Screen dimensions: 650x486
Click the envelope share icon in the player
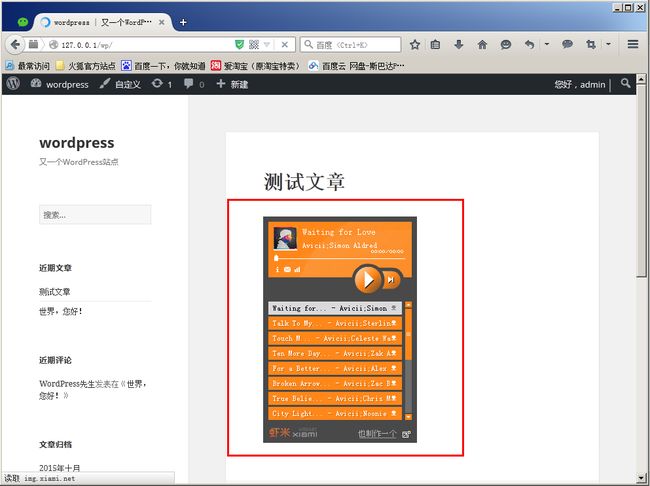(287, 270)
